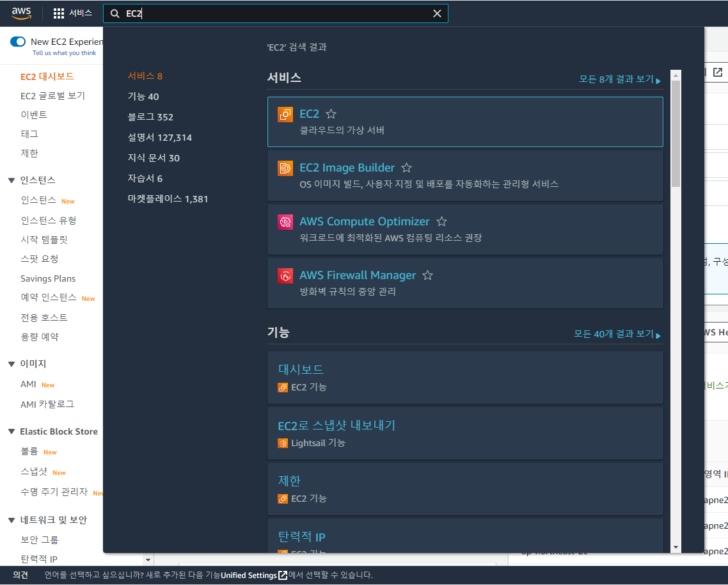The height and width of the screenshot is (585, 728).
Task: Open 태그 in the sidebar
Action: click(x=29, y=134)
